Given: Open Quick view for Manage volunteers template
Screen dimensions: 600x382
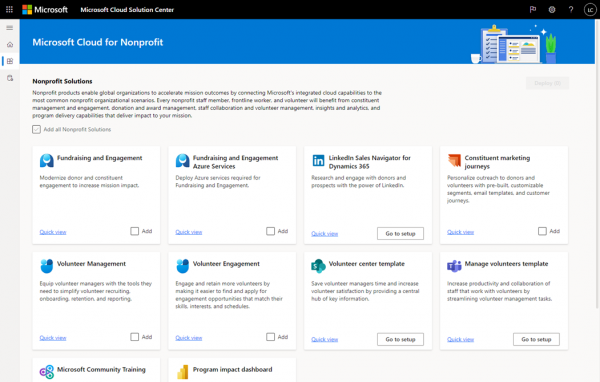Looking at the screenshot, I should coord(460,339).
